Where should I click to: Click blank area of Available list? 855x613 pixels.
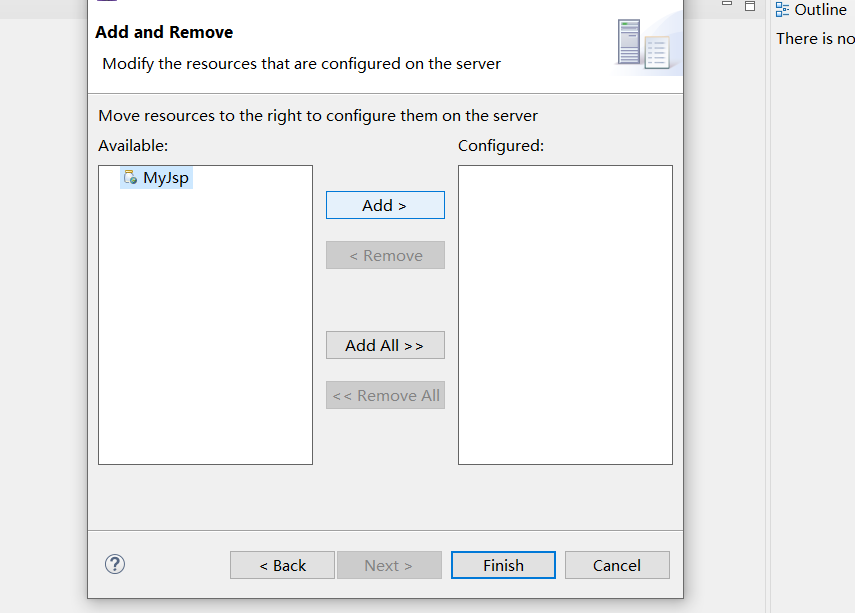[206, 327]
